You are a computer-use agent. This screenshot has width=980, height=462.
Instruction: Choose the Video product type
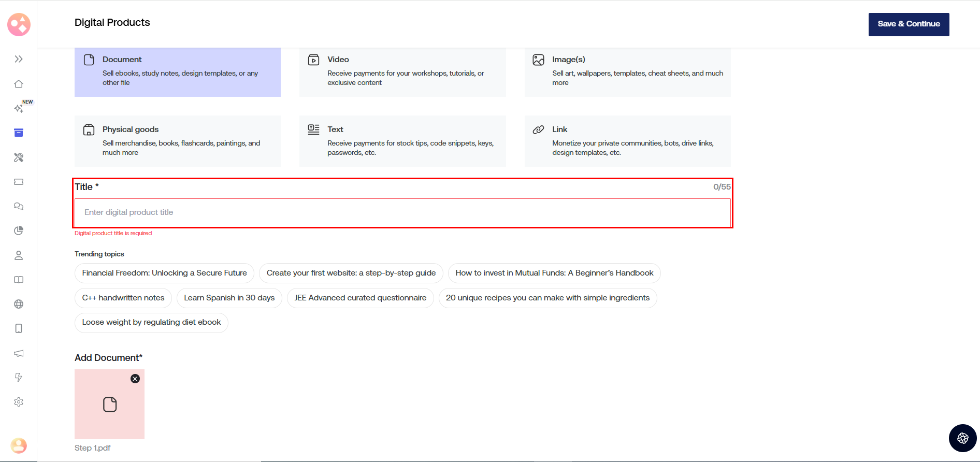[402, 72]
